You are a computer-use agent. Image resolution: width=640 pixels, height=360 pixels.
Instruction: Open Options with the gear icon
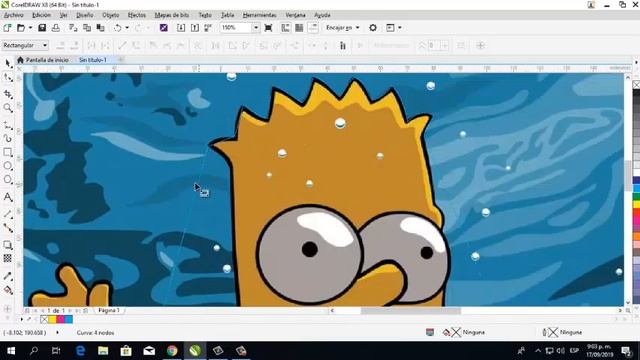pyautogui.click(x=373, y=28)
